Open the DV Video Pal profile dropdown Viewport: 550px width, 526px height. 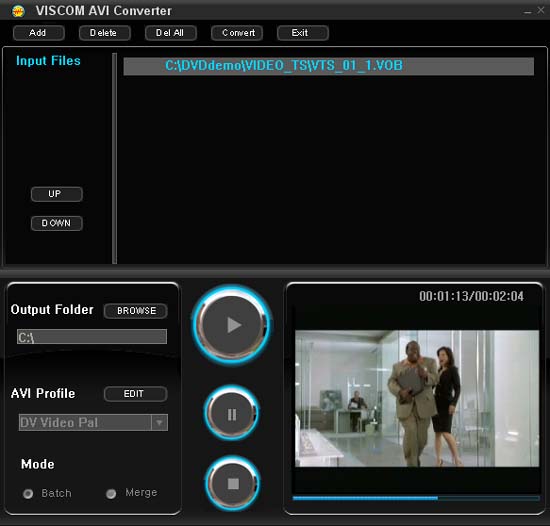(x=159, y=423)
